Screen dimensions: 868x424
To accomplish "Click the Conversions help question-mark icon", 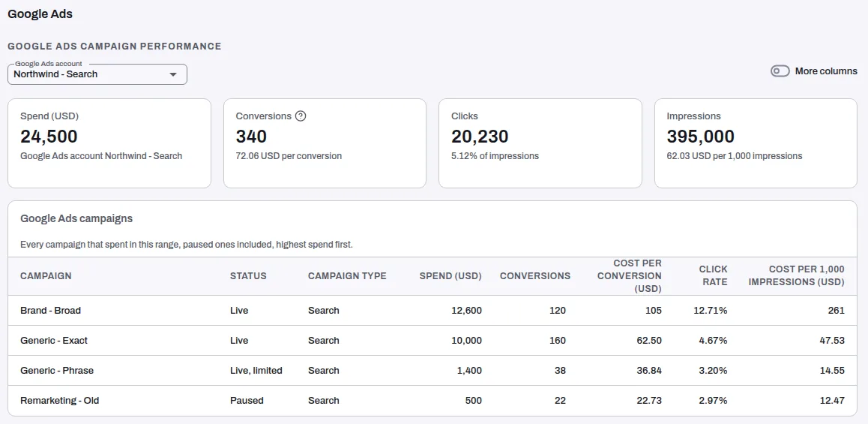I will click(x=301, y=116).
